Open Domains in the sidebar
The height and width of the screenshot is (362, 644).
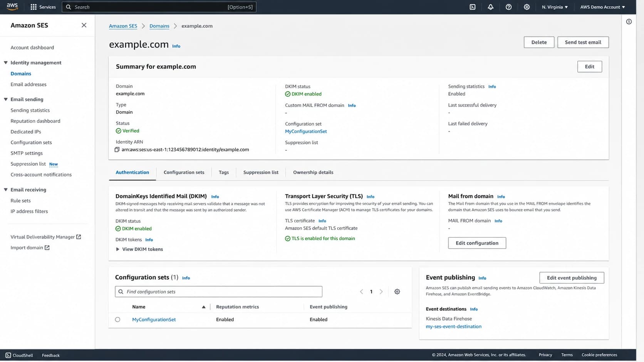tap(21, 73)
